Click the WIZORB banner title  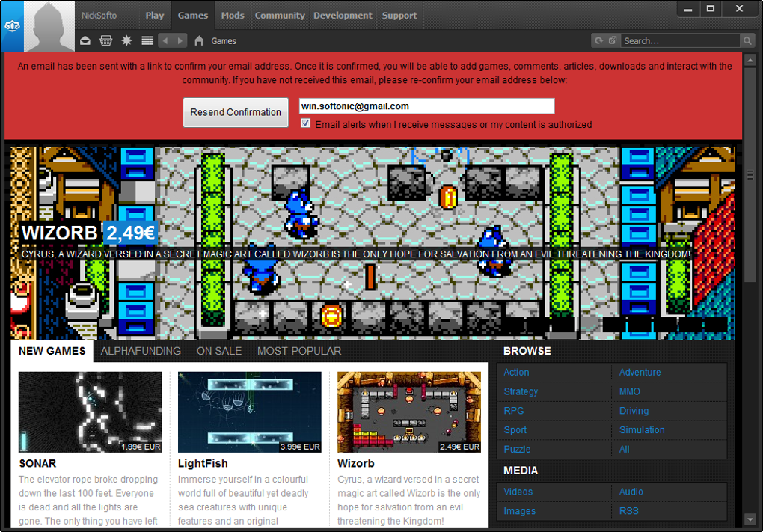click(x=60, y=233)
